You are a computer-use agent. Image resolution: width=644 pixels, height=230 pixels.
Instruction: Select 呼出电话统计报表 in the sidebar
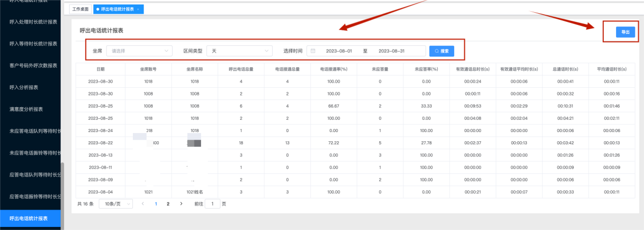pos(30,218)
